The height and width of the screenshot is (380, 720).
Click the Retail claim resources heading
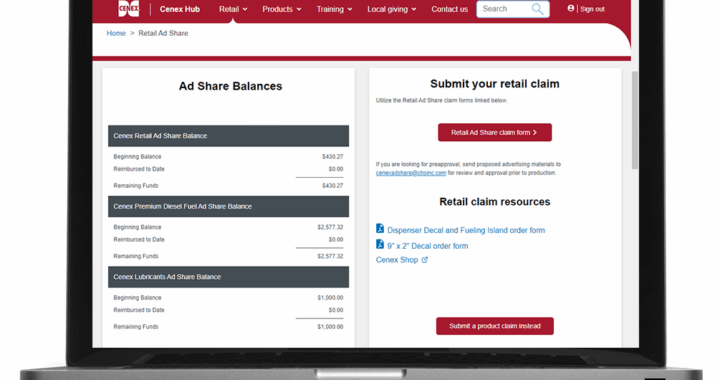(495, 201)
